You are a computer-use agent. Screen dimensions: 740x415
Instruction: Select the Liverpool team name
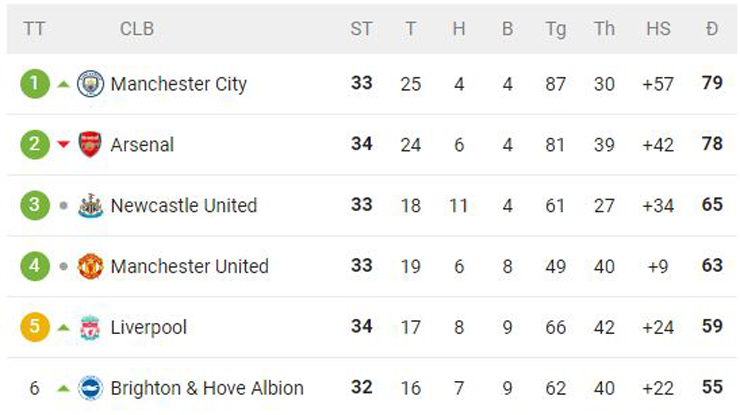(148, 328)
